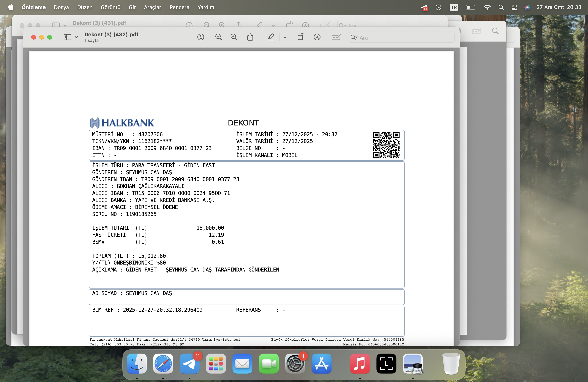Screen dimensions: 588x382
Task: Open the screen capture app in Dock
Action: click(386, 363)
